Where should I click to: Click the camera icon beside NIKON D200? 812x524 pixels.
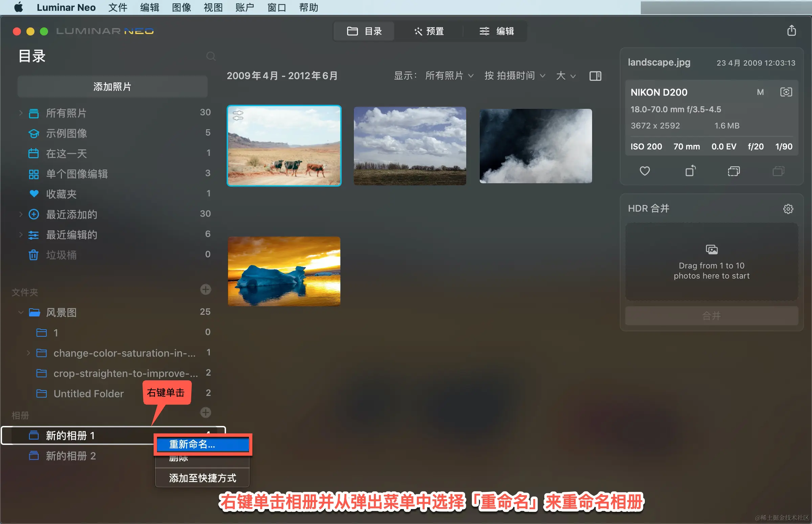point(786,92)
